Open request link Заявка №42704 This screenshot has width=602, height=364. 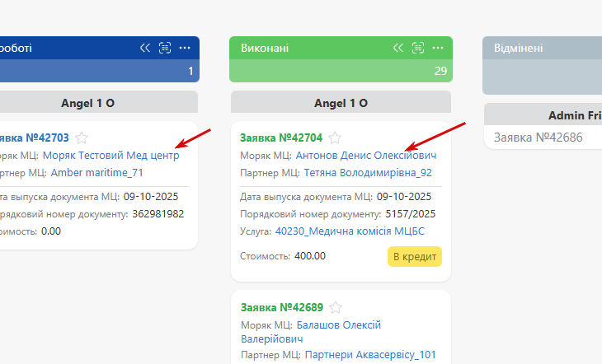(x=281, y=138)
